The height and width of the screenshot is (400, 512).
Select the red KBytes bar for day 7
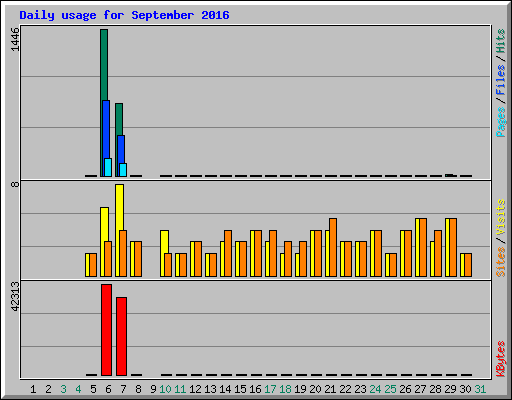click(x=121, y=336)
